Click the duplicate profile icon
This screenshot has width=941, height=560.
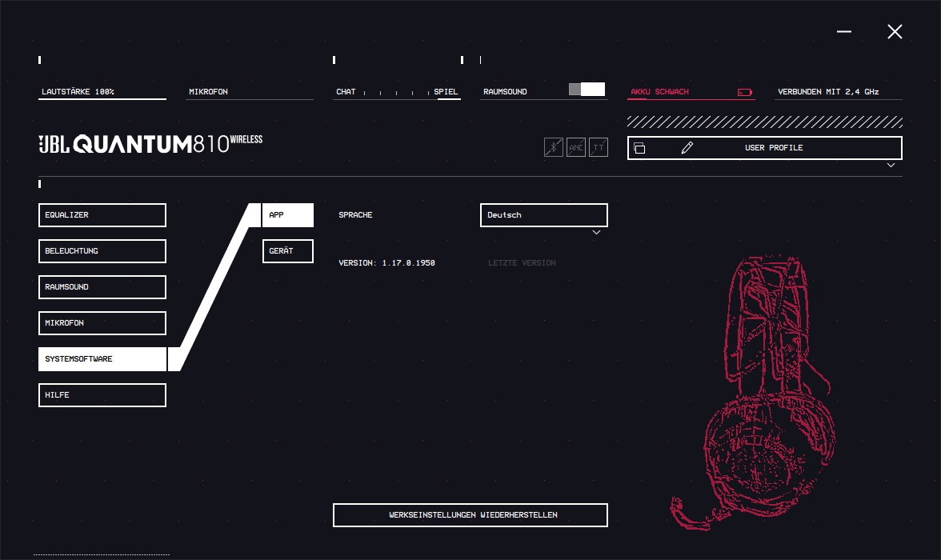[640, 148]
